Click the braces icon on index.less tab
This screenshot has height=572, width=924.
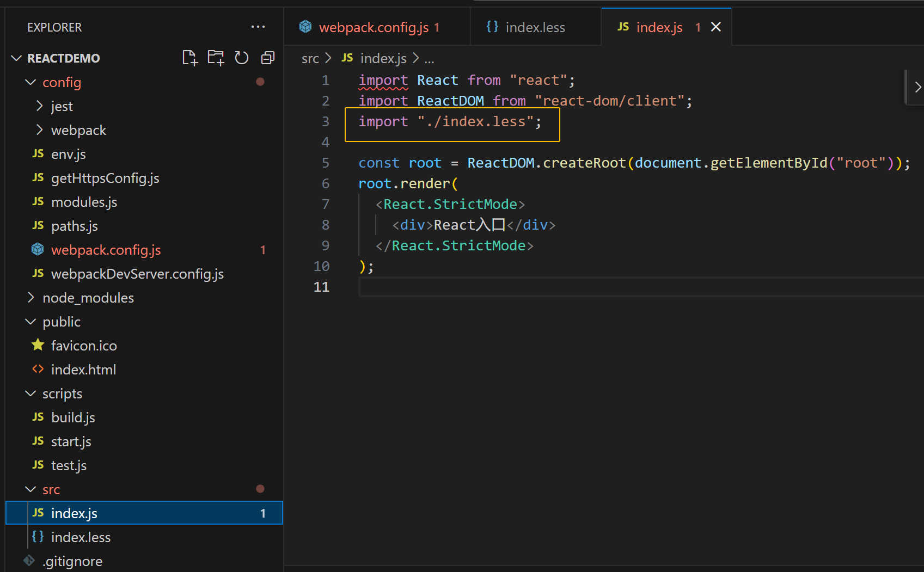492,27
